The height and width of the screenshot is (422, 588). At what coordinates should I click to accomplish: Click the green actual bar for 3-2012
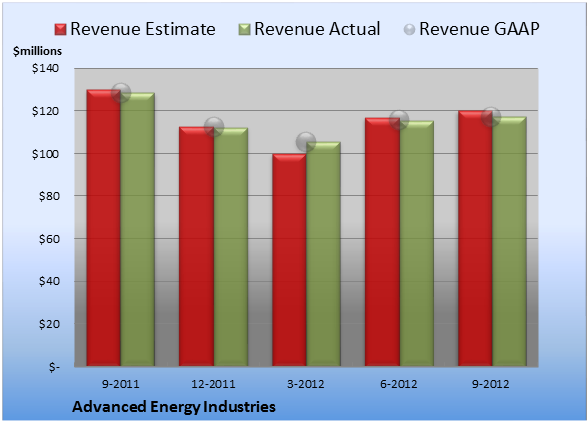coord(323,254)
